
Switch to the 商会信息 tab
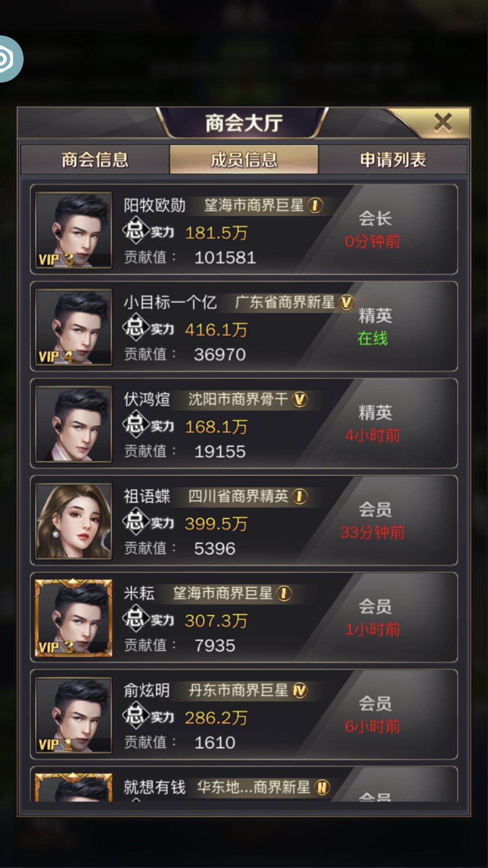pos(95,160)
